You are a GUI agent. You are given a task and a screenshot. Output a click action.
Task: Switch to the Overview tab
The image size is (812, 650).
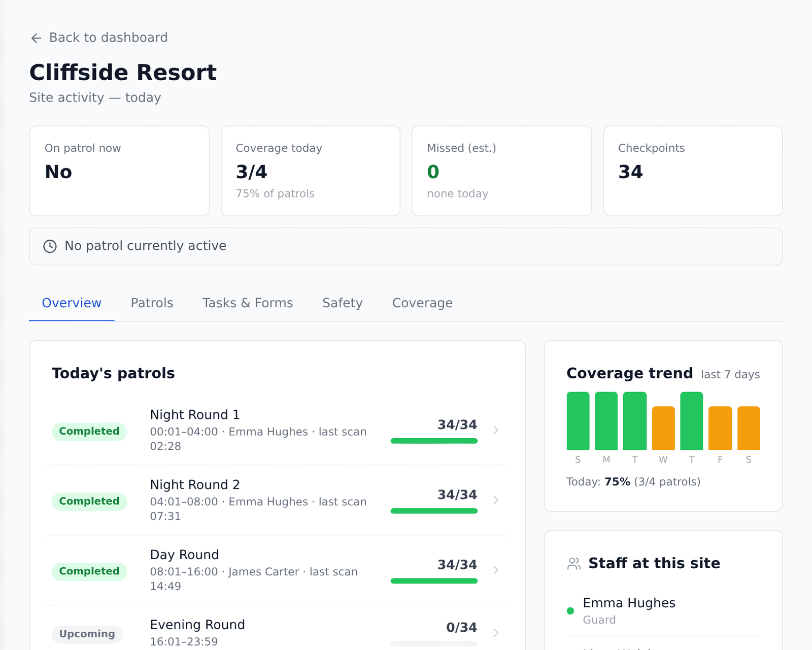(72, 303)
